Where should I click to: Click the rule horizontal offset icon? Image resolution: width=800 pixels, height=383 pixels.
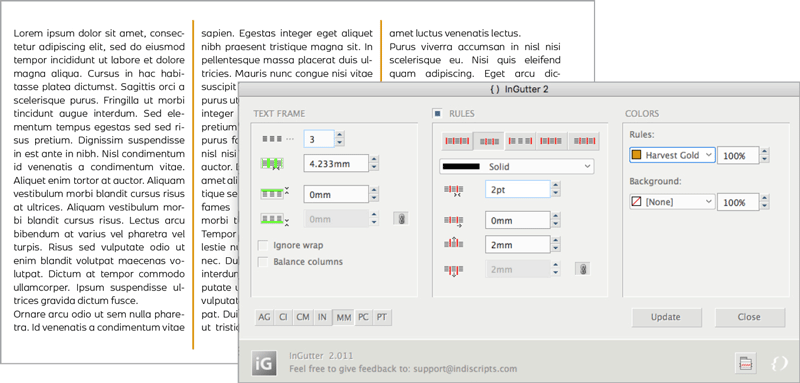click(453, 221)
